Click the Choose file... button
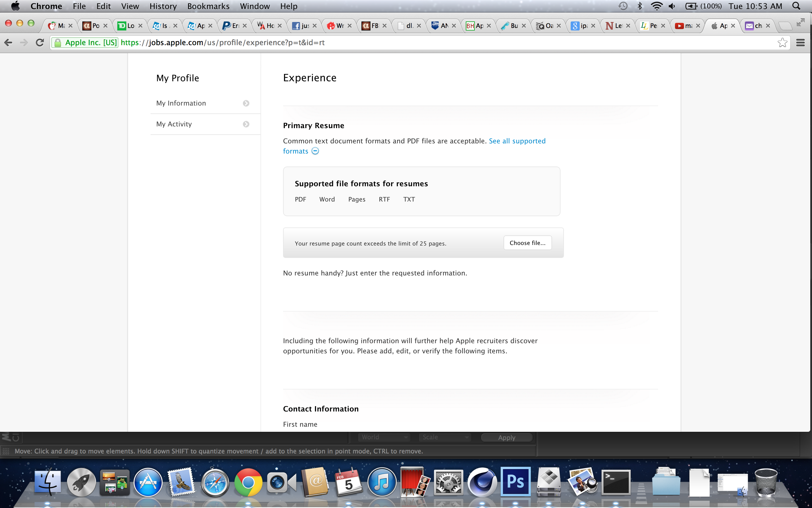Image resolution: width=812 pixels, height=508 pixels. [x=528, y=243]
